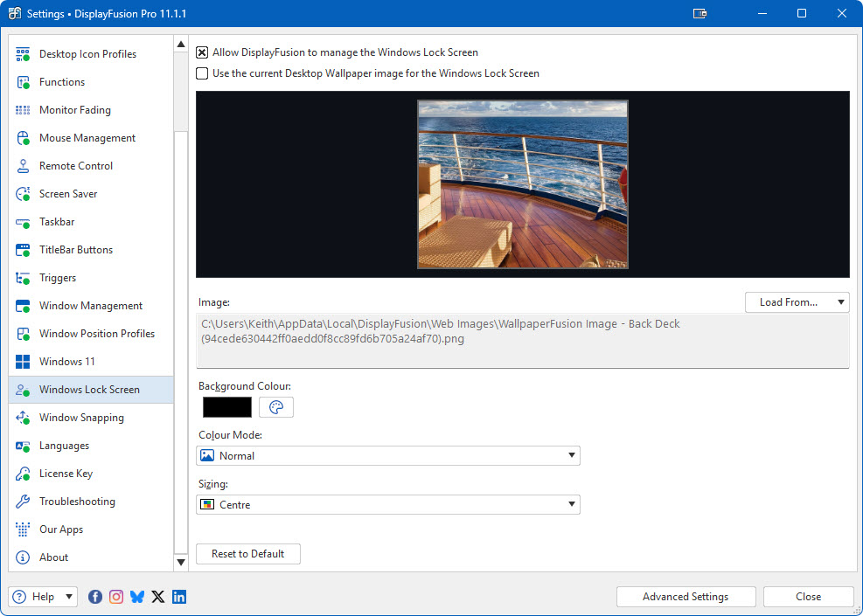Expand the Help dropdown menu

coord(43,597)
